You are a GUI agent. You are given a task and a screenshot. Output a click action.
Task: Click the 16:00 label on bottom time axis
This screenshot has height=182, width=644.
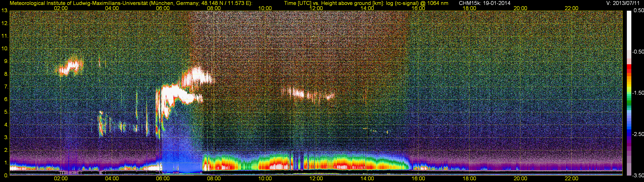click(418, 179)
